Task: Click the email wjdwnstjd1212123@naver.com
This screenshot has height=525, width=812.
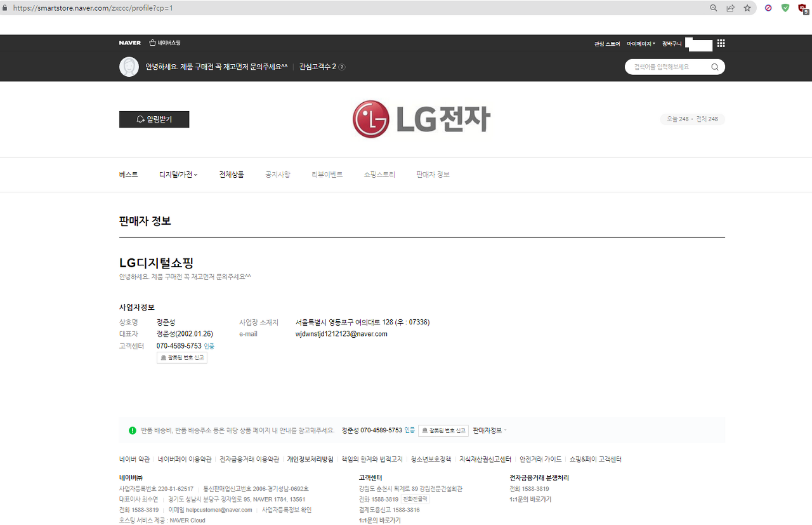Action: (341, 334)
